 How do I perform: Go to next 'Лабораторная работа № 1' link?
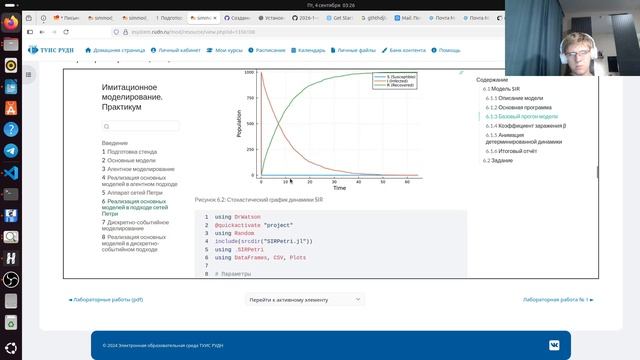pyautogui.click(x=558, y=300)
